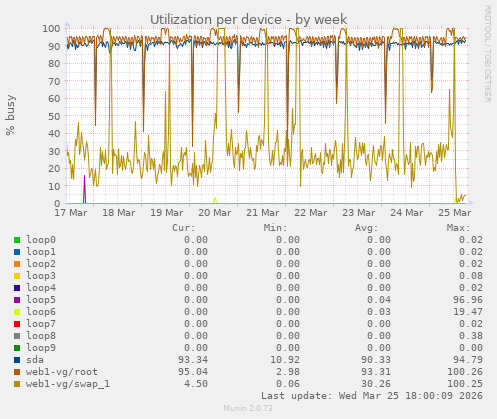Click the loop8 max value 0.38
The height and width of the screenshot is (419, 497).
click(471, 336)
